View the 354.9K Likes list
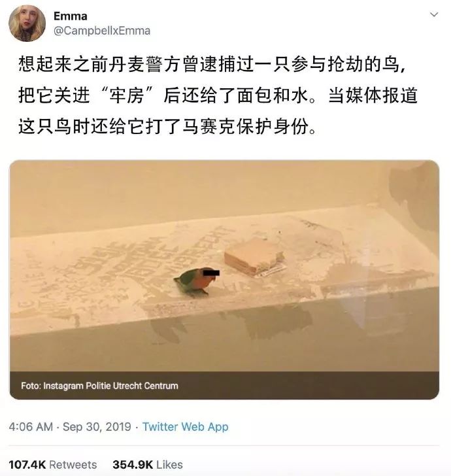The height and width of the screenshot is (476, 451). tap(148, 464)
